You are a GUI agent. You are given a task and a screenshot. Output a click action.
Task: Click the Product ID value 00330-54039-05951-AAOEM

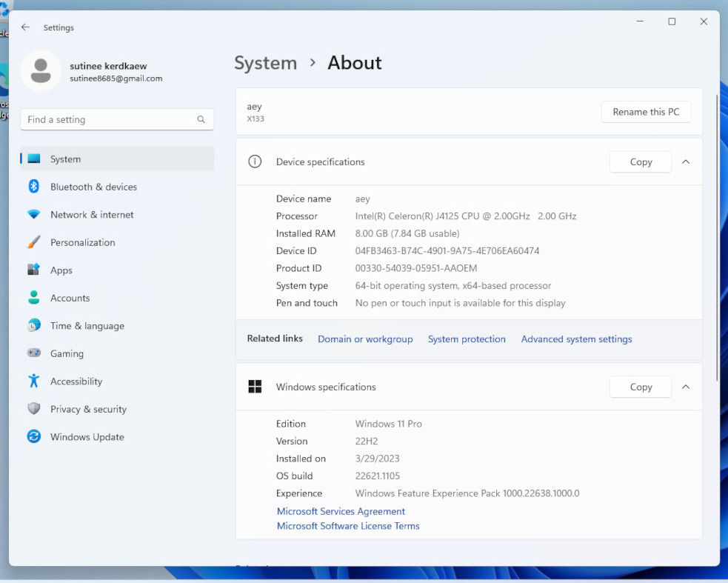[x=416, y=268]
